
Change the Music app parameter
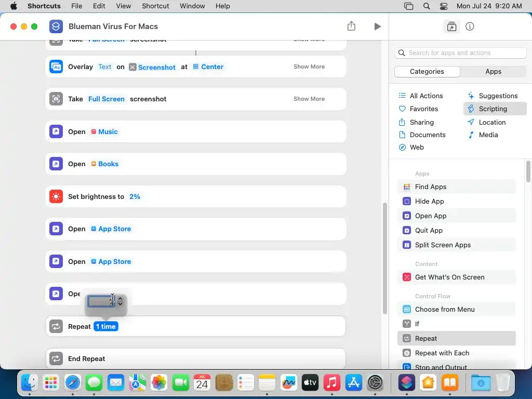pyautogui.click(x=104, y=131)
